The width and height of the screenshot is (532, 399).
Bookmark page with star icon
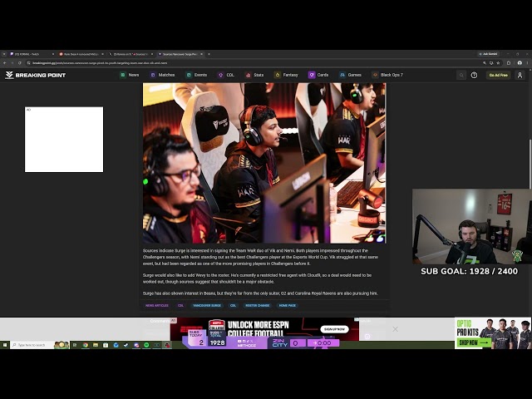coord(498,63)
